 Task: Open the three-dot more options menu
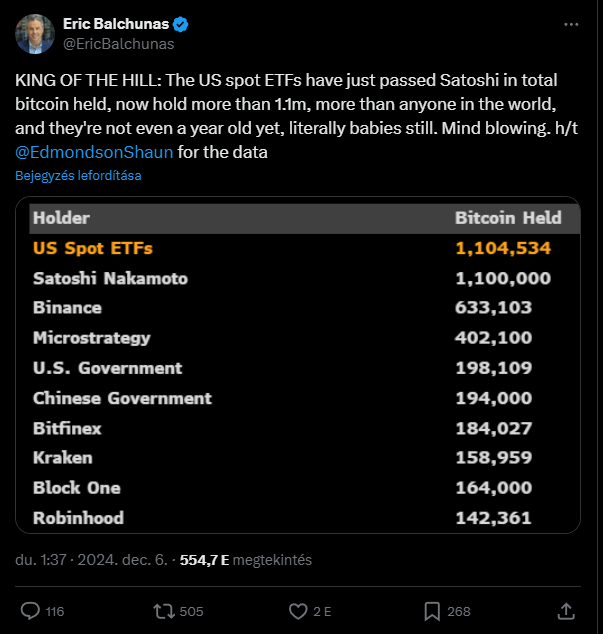pos(571,25)
